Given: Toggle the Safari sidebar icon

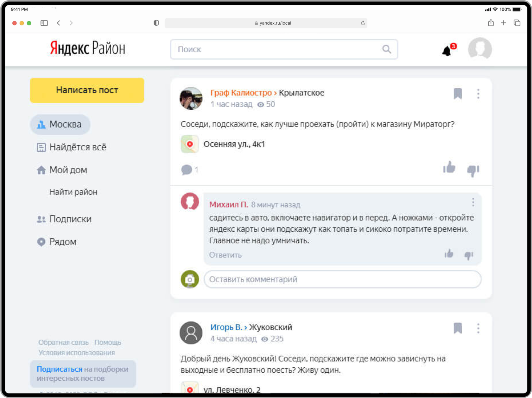Looking at the screenshot, I should 44,23.
